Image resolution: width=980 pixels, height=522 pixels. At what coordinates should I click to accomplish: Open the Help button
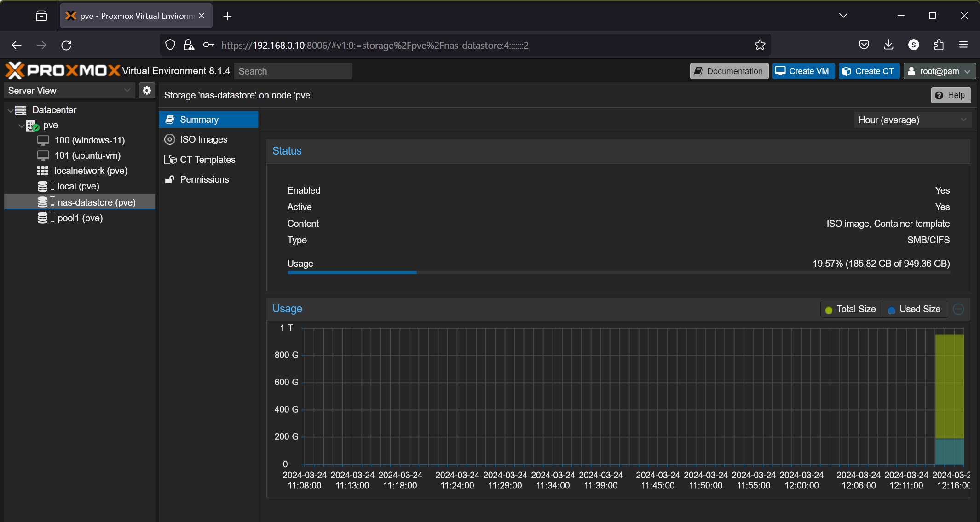951,95
